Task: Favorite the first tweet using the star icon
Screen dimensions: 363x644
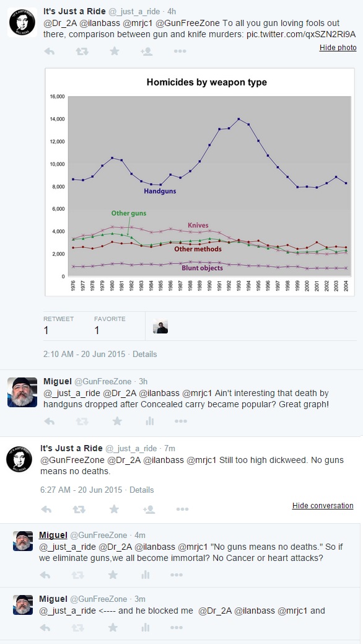Action: 115,51
